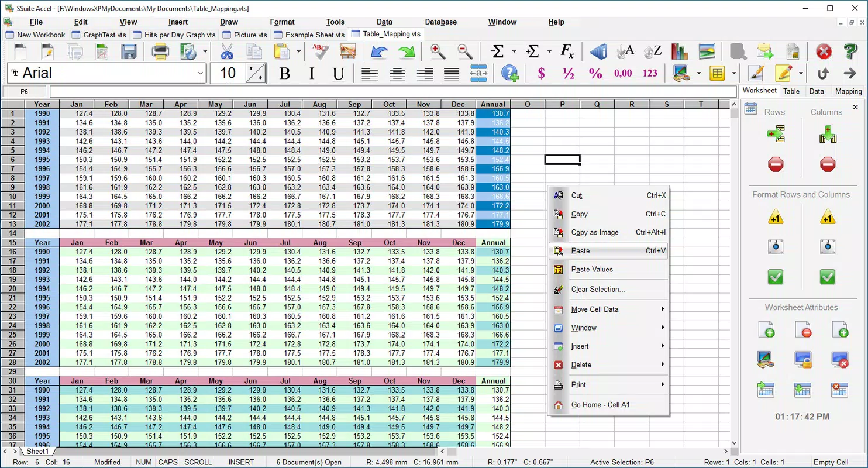Apply the 0,00 decimal format
This screenshot has width=868, height=468.
click(623, 73)
